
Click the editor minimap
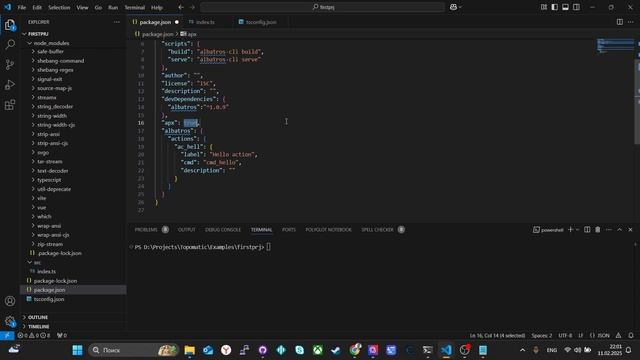point(615,46)
